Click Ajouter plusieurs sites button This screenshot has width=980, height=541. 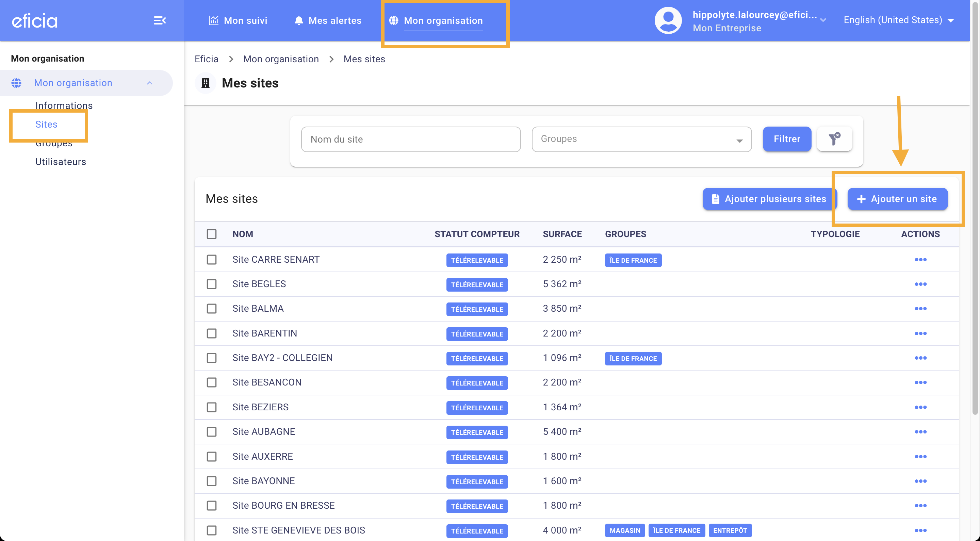770,199
